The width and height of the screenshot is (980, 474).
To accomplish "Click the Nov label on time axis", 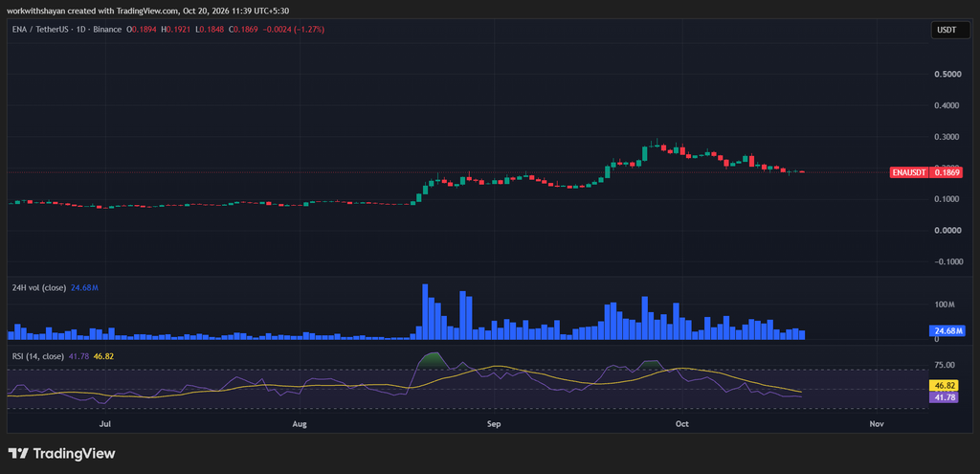I will tap(877, 424).
